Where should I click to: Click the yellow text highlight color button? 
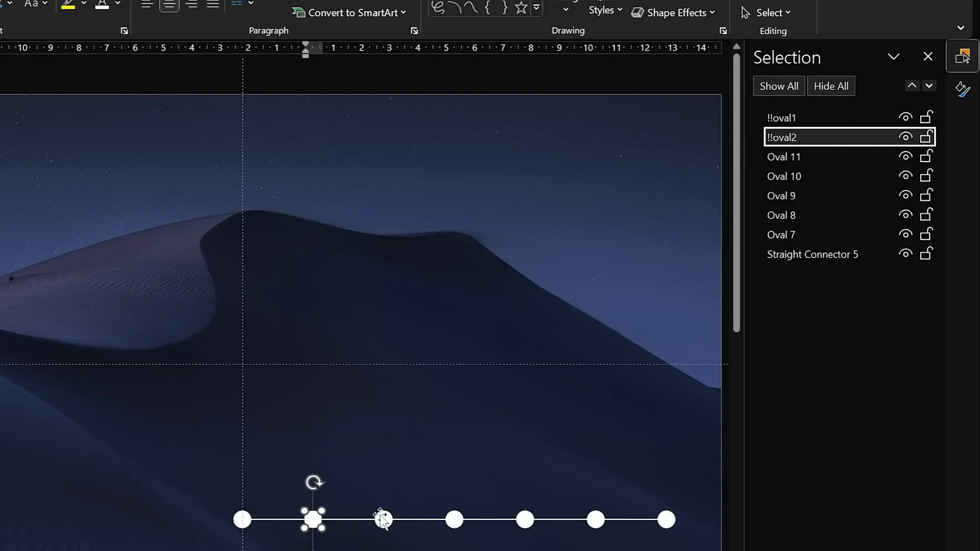pyautogui.click(x=68, y=4)
